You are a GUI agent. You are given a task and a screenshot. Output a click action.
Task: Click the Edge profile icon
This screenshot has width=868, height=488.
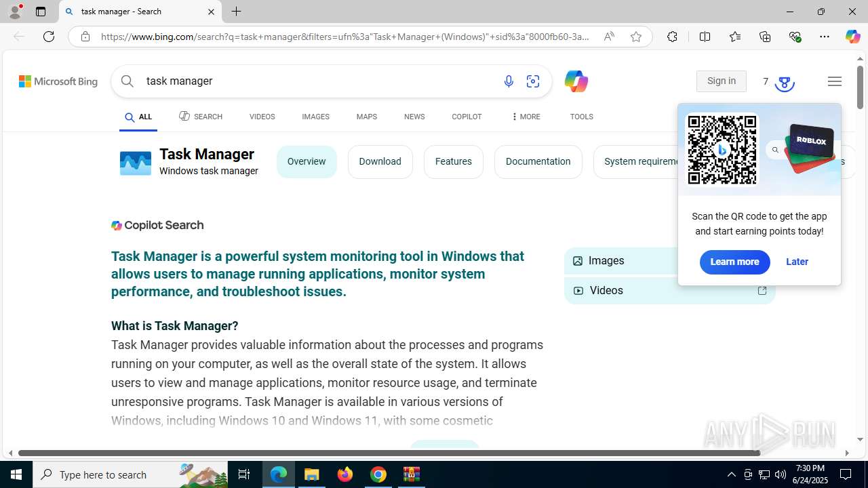pyautogui.click(x=15, y=12)
